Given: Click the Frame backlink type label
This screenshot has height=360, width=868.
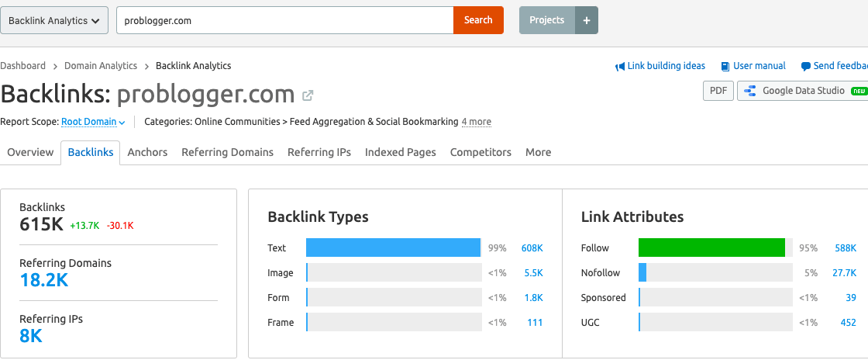Looking at the screenshot, I should (281, 323).
